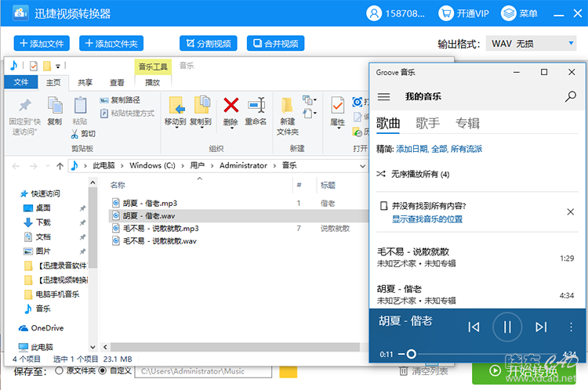Viewport: 588px width, 390px height.
Task: Click the 添加文件 button
Action: tap(42, 43)
